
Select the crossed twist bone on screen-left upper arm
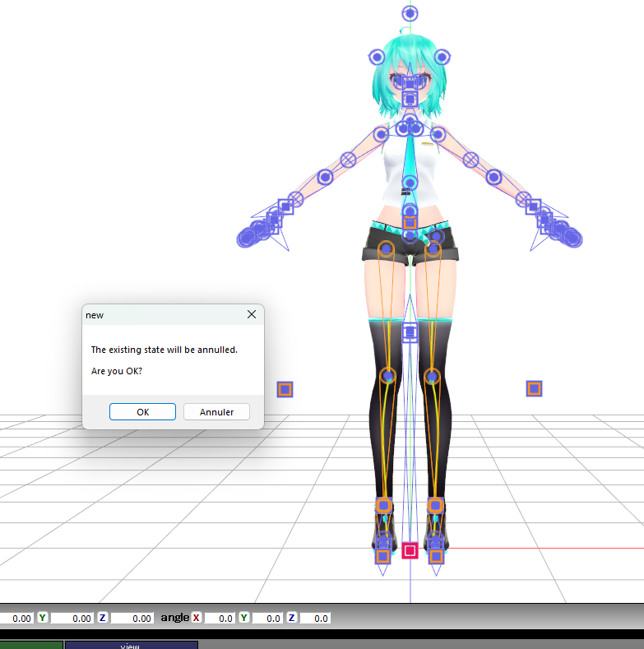click(348, 160)
